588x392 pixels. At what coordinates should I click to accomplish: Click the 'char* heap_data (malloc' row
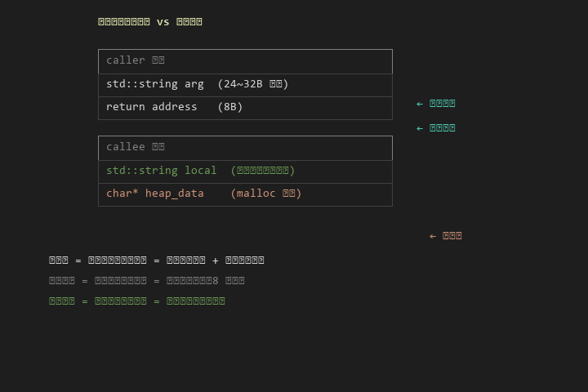coord(245,194)
